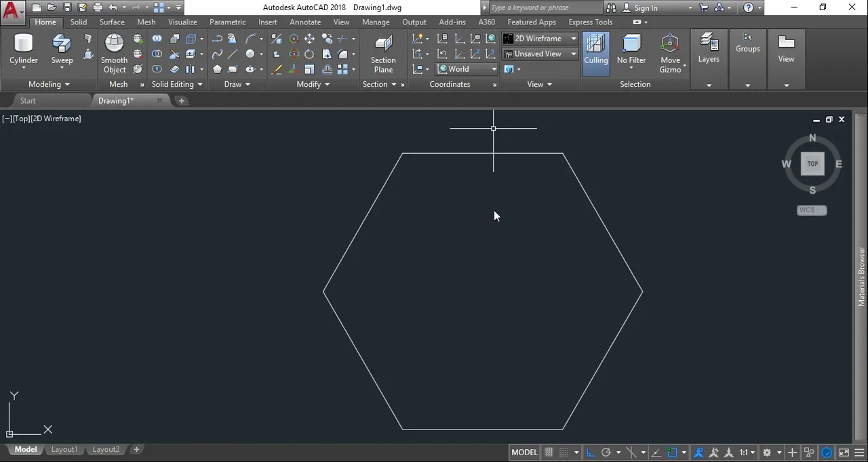
Task: Expand the Solid Editing panel
Action: pos(177,84)
